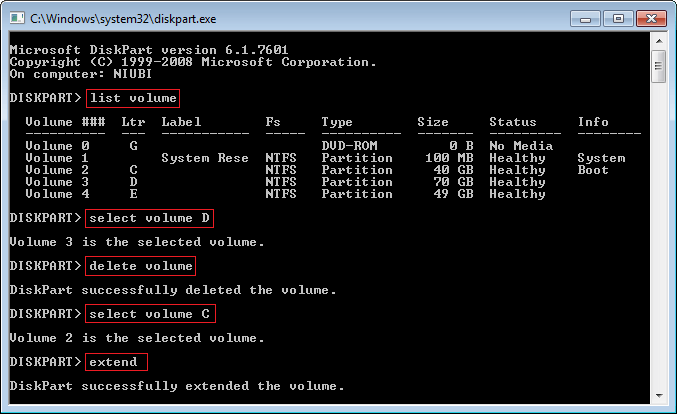
Task: Click the Volume 2 row with letter C
Action: coord(300,170)
